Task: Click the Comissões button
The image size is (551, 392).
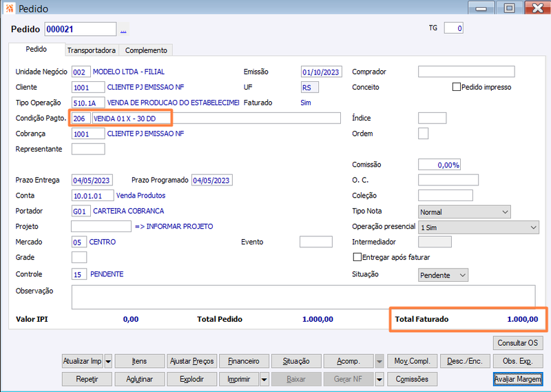Action: click(412, 380)
